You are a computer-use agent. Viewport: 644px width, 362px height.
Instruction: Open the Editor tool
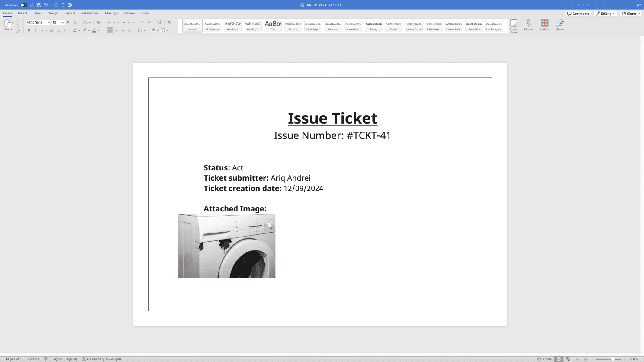click(x=560, y=23)
